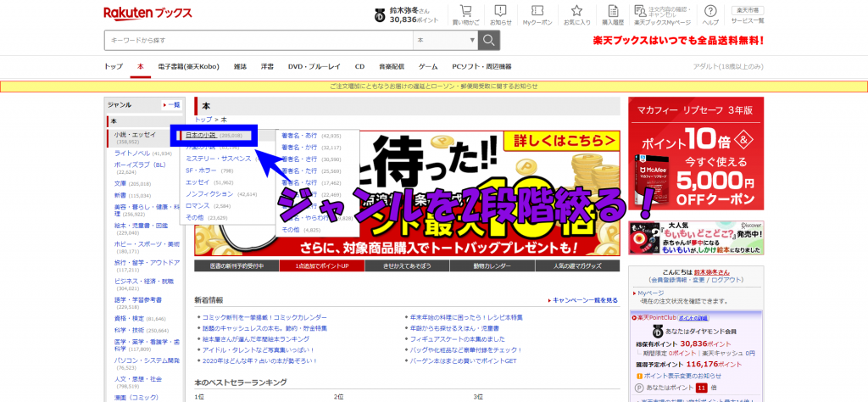Click the ログアウト link
This screenshot has height=402, width=868.
(x=727, y=280)
